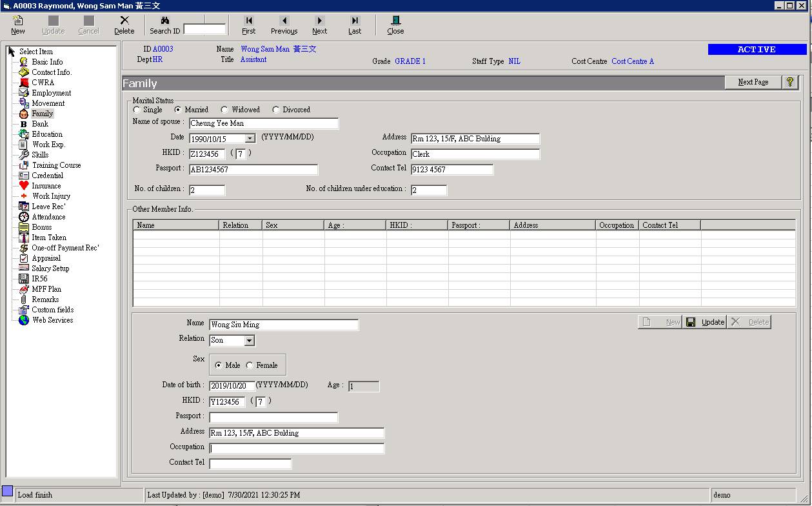
Task: Select Divorced marital status
Action: tap(276, 110)
